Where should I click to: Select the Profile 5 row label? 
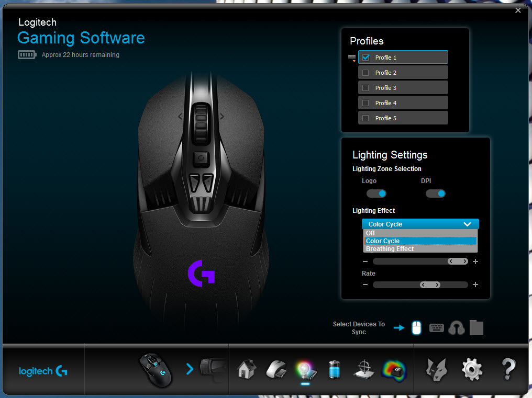[x=386, y=118]
